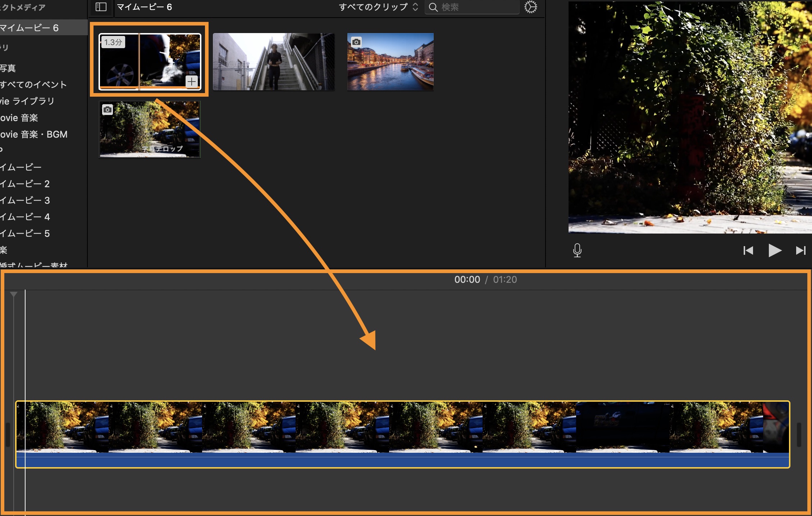Toggle the library sidebar list icon
The height and width of the screenshot is (516, 812).
tap(101, 7)
